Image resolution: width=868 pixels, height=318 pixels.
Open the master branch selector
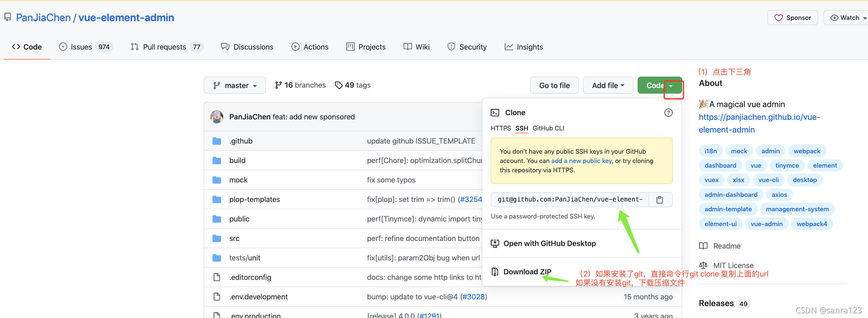click(235, 85)
